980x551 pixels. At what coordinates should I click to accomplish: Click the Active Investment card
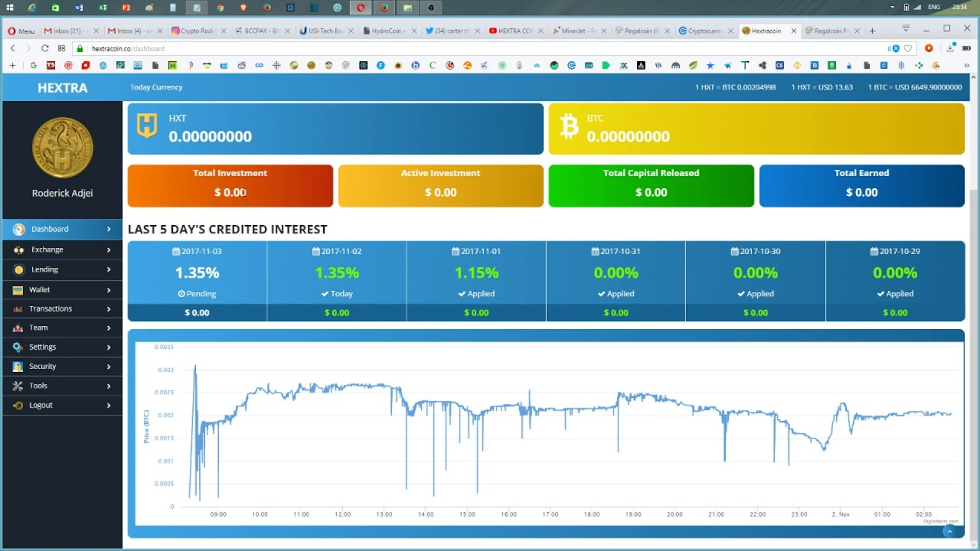[x=441, y=185]
